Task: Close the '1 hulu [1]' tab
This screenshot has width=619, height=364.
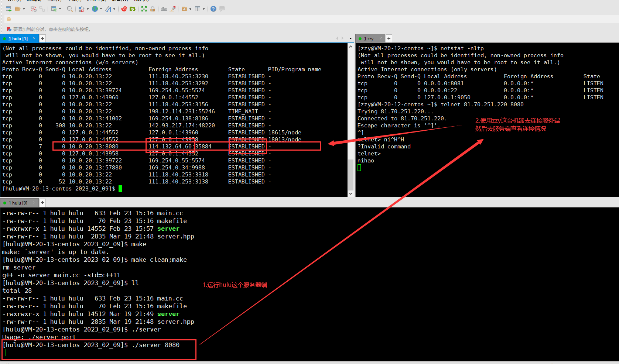Action: (34, 38)
